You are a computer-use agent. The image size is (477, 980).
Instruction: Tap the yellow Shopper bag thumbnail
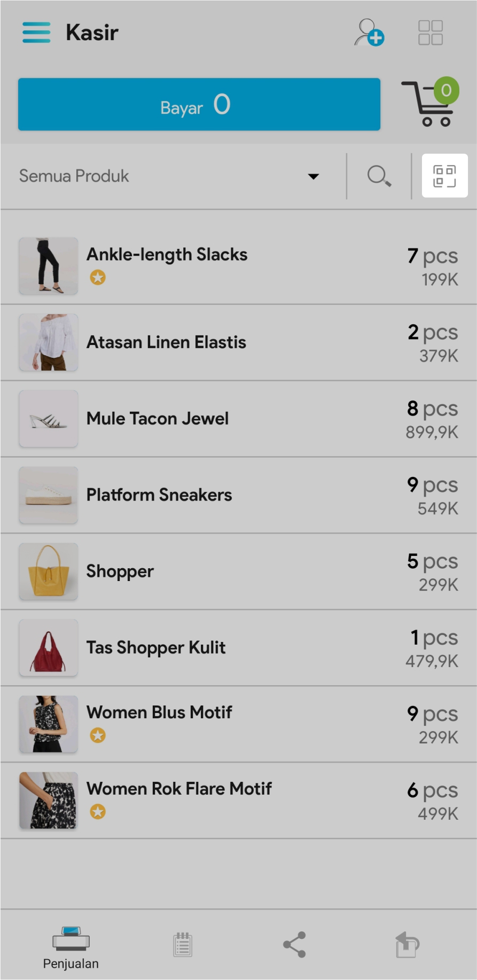(49, 571)
